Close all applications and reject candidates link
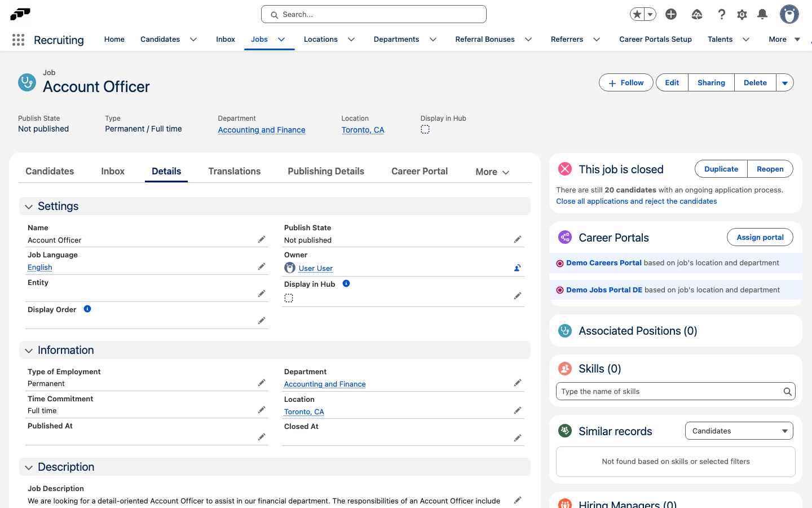Image resolution: width=812 pixels, height=508 pixels. 637,202
